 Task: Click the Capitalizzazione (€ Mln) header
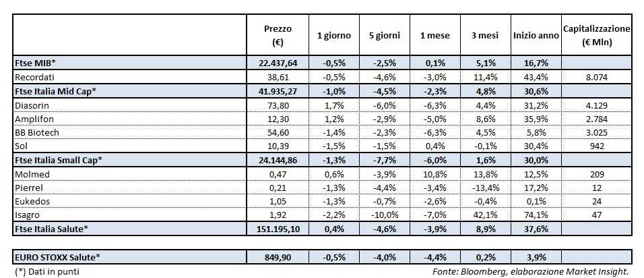pyautogui.click(x=596, y=36)
